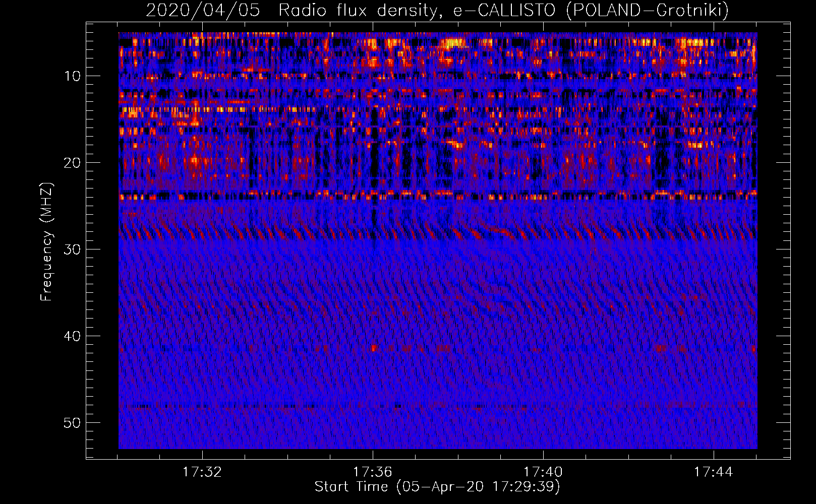Click the 20 MHz frequency label
816x504 pixels.
(x=73, y=163)
